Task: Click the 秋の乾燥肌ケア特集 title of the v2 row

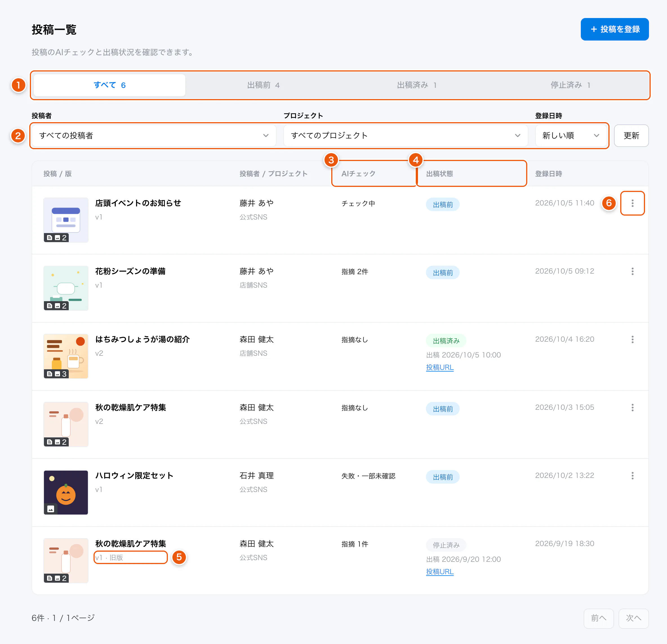Action: point(131,407)
